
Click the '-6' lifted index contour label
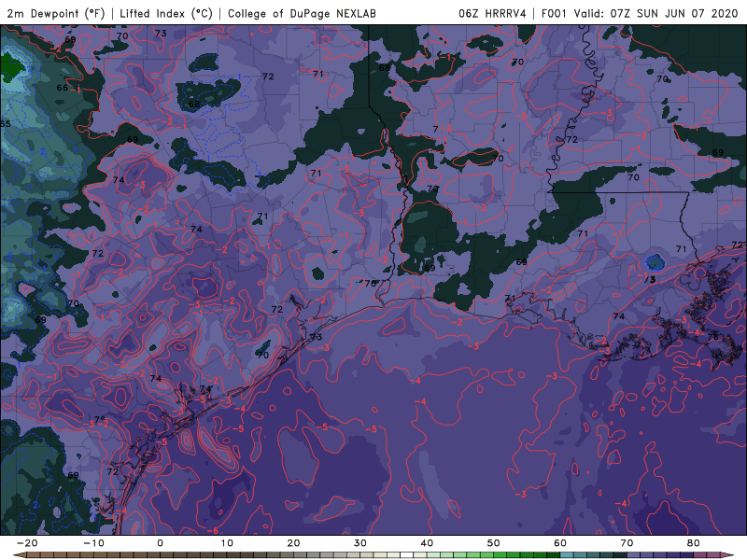coord(213,530)
